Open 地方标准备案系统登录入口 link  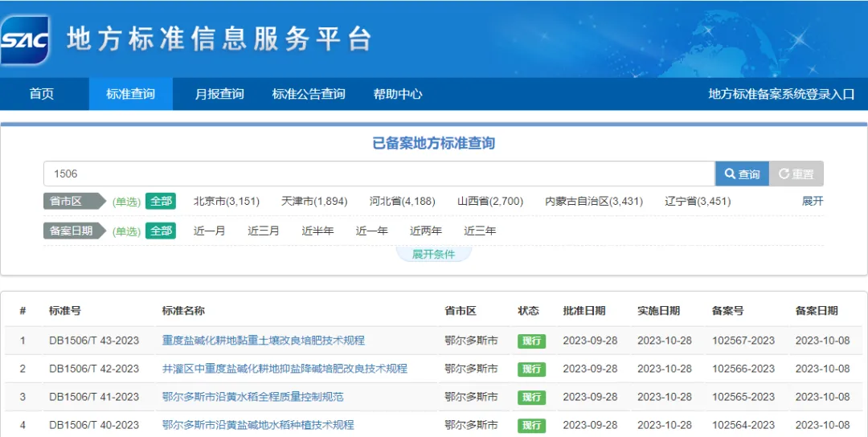(782, 94)
